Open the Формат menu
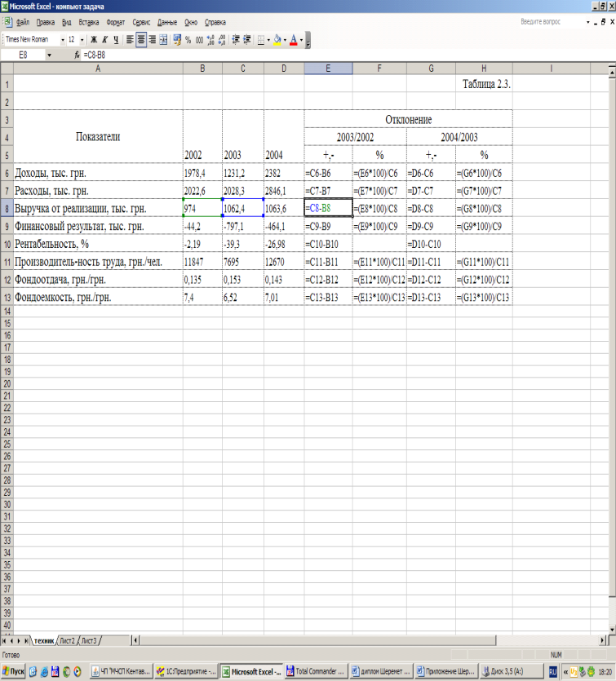Screen dimensions: 616x681 coord(116,22)
